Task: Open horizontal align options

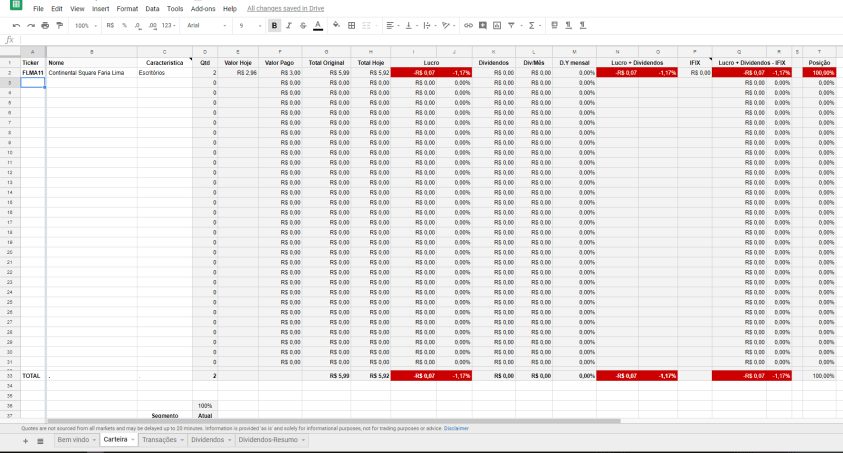Action: pos(392,25)
